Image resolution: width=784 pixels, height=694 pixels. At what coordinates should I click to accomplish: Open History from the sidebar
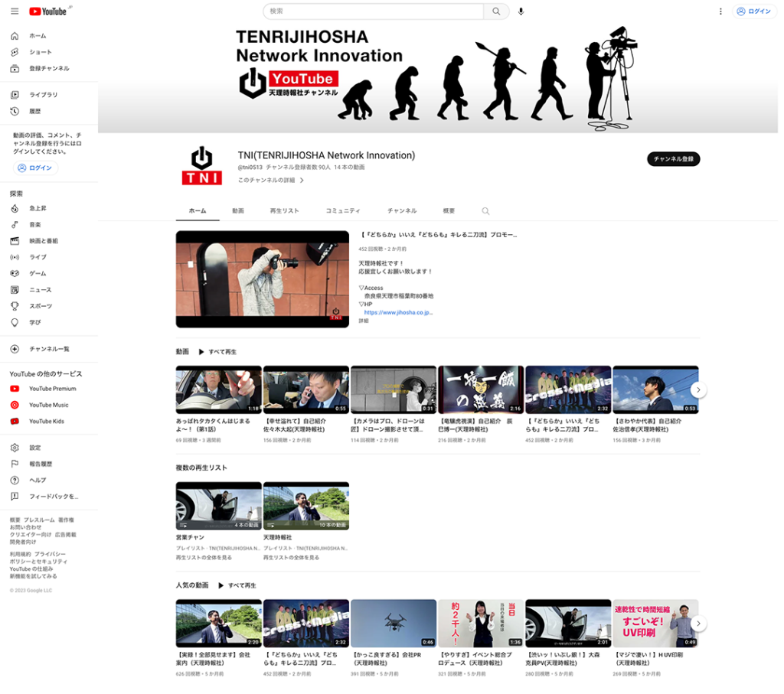click(35, 111)
